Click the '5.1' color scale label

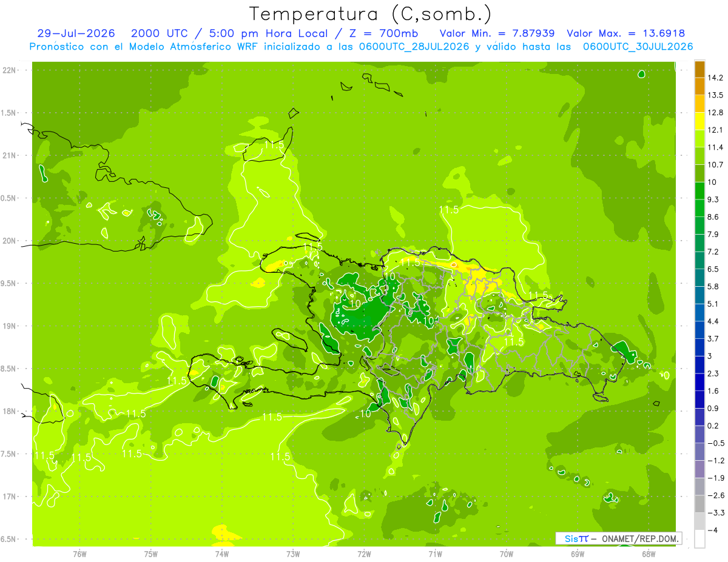point(713,304)
